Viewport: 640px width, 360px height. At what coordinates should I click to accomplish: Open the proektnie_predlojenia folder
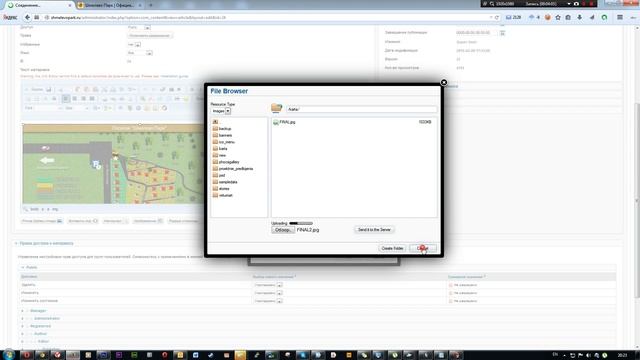(x=233, y=169)
